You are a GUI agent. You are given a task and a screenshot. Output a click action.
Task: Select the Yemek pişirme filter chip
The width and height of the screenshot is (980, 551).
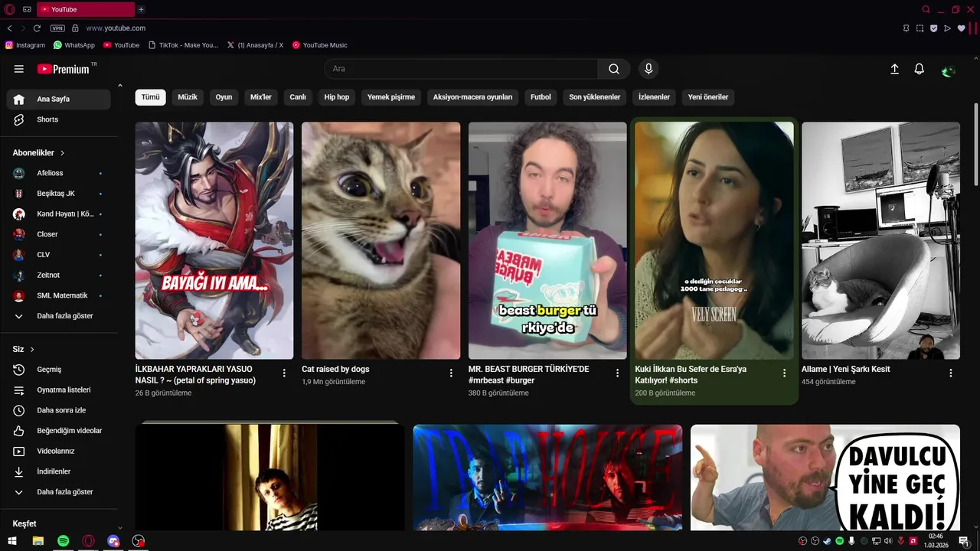[x=391, y=97]
